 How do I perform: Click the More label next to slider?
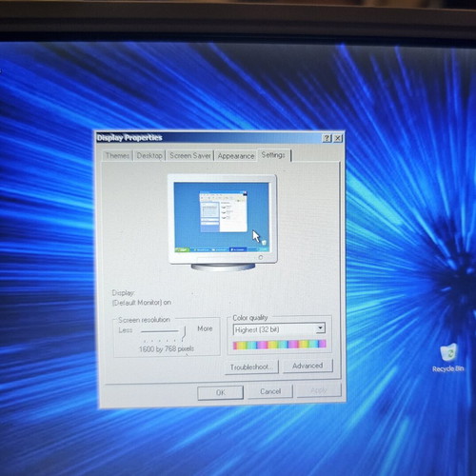[205, 328]
